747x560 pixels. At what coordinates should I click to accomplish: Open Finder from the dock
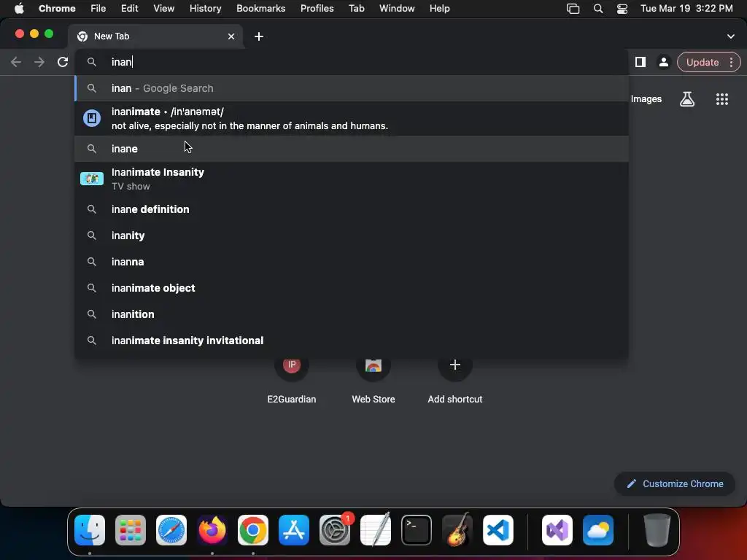90,530
